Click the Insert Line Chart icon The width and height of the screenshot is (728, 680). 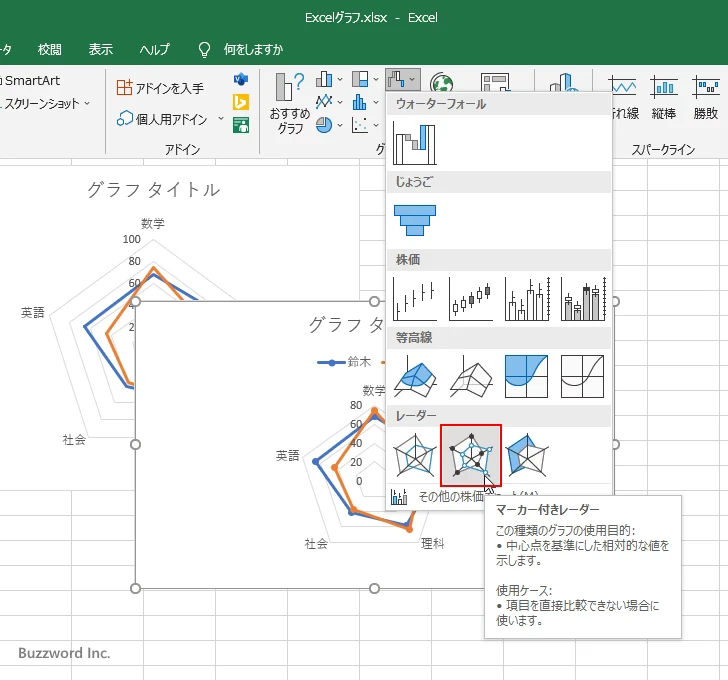tap(324, 102)
